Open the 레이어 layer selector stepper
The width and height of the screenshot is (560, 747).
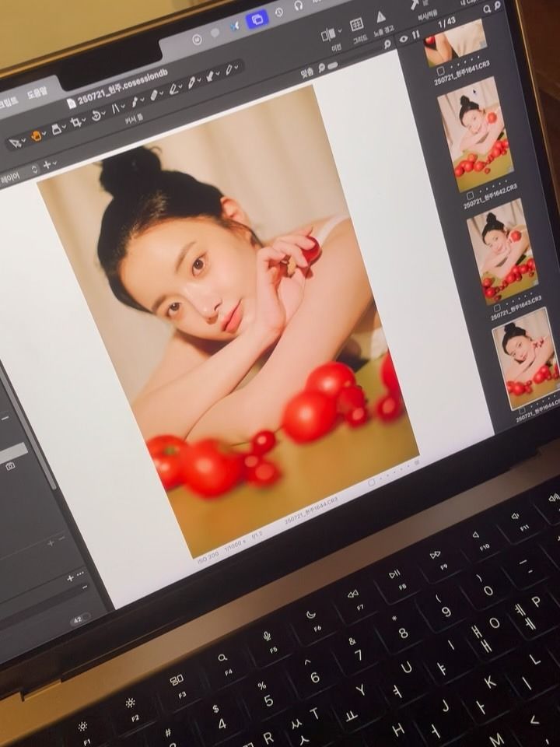click(x=34, y=169)
